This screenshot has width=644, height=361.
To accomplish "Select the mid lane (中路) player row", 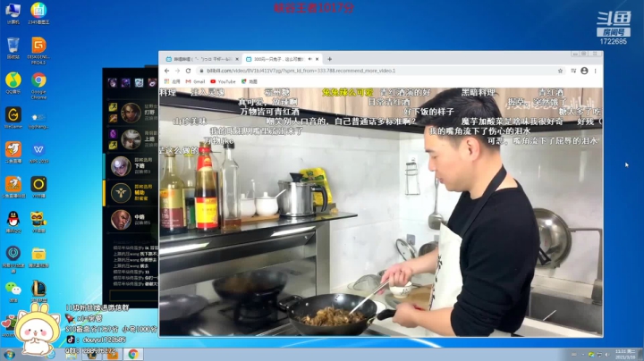I will [132, 220].
